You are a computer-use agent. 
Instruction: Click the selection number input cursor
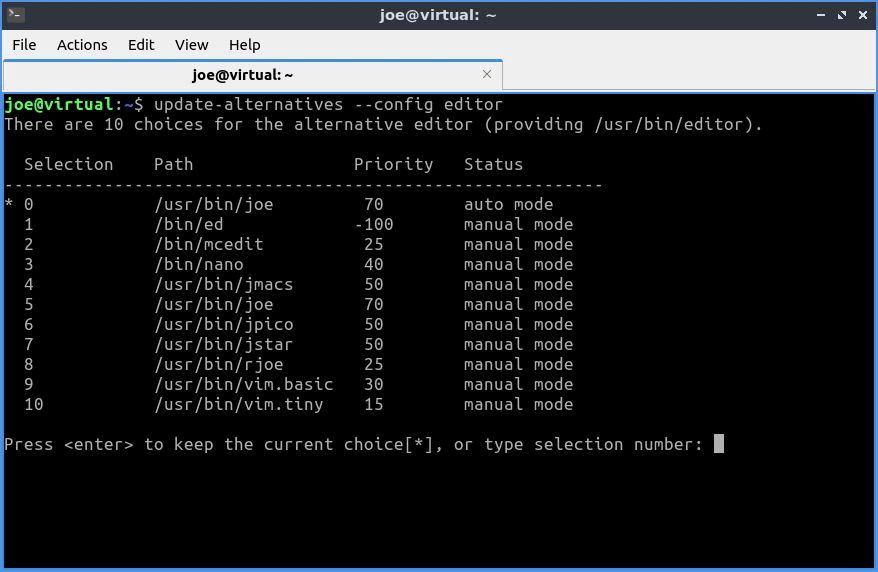click(x=719, y=444)
